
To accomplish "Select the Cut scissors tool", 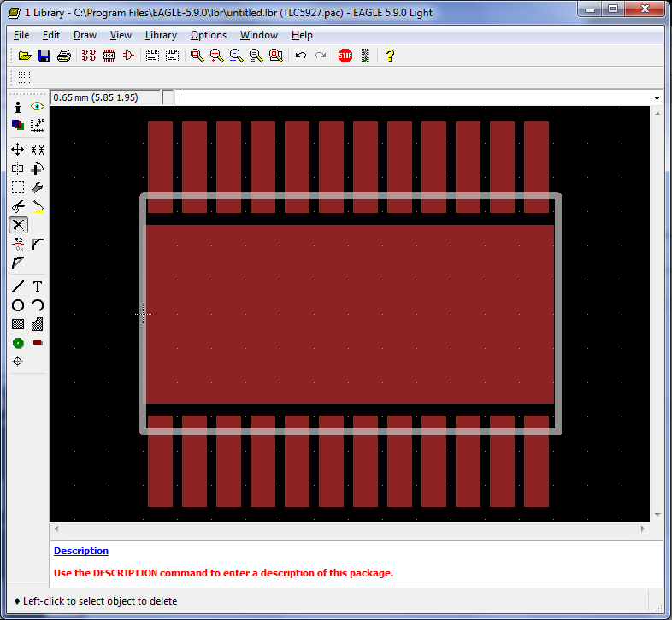I will (18, 207).
